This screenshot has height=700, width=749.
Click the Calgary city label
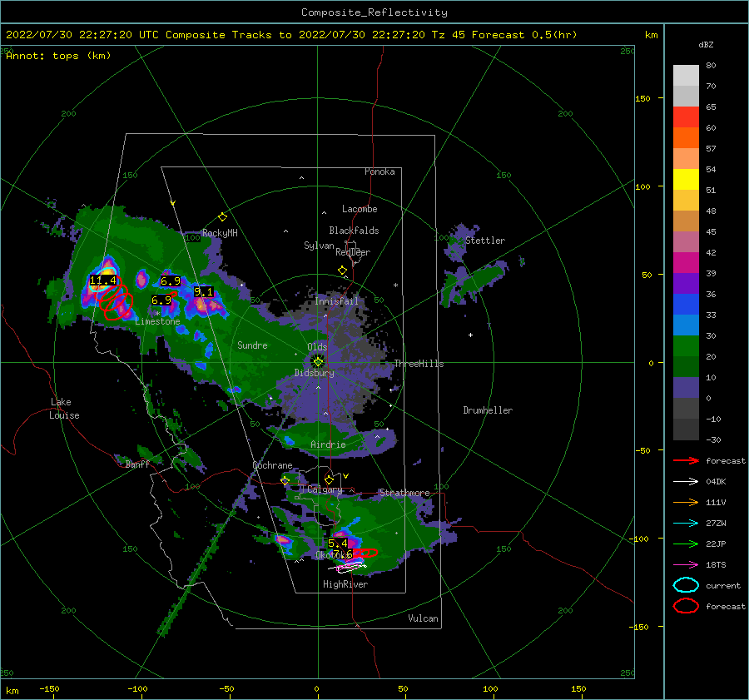[325, 489]
